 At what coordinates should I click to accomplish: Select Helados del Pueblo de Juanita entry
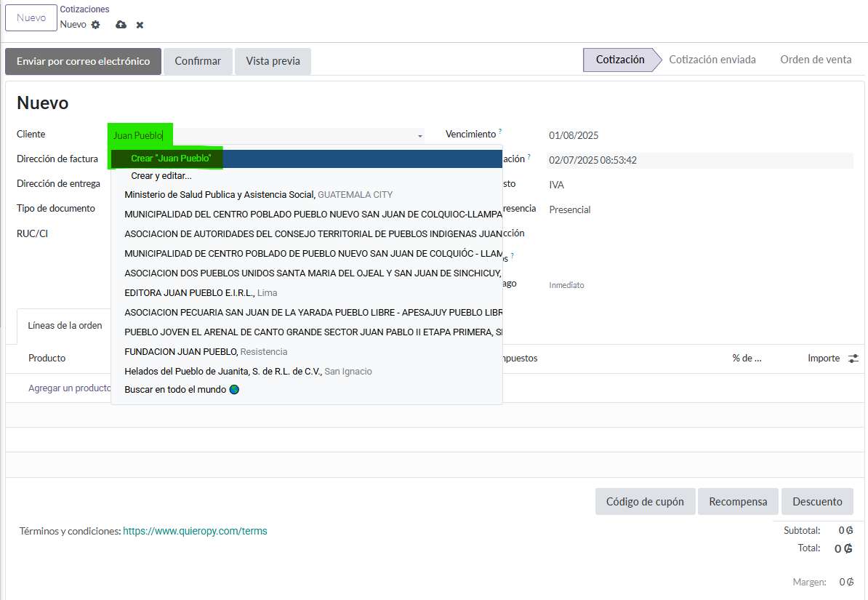point(307,372)
